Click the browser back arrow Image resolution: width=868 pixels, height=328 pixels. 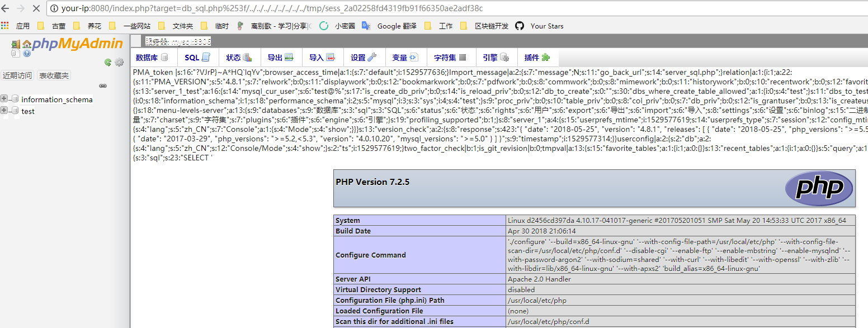(x=6, y=8)
